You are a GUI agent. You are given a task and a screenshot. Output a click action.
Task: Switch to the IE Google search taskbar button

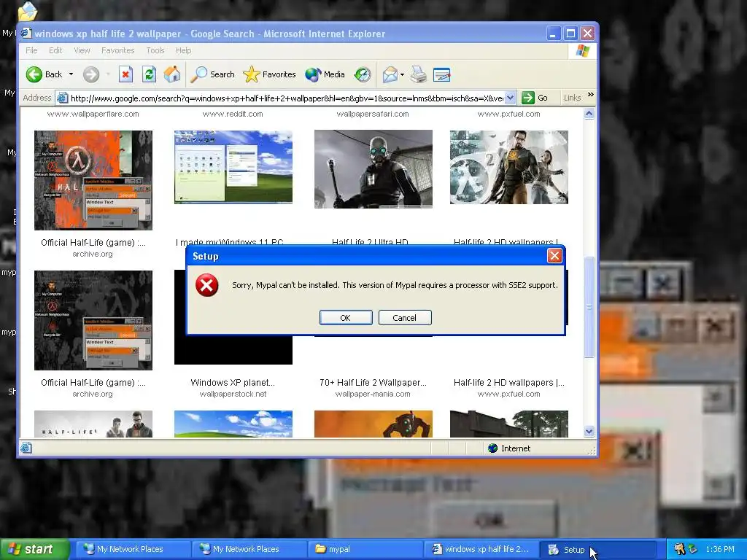(481, 549)
